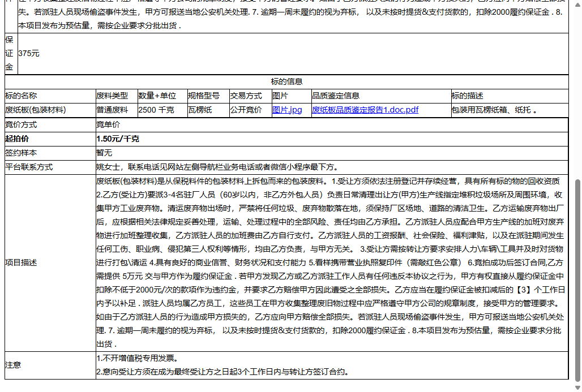Click the 品质鉴定信息 column header

tap(336, 96)
